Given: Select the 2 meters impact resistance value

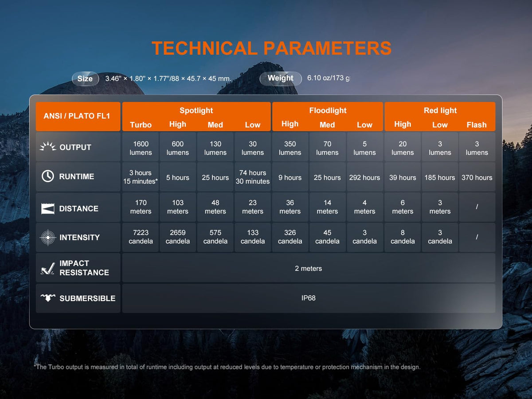Looking at the screenshot, I should [x=309, y=268].
